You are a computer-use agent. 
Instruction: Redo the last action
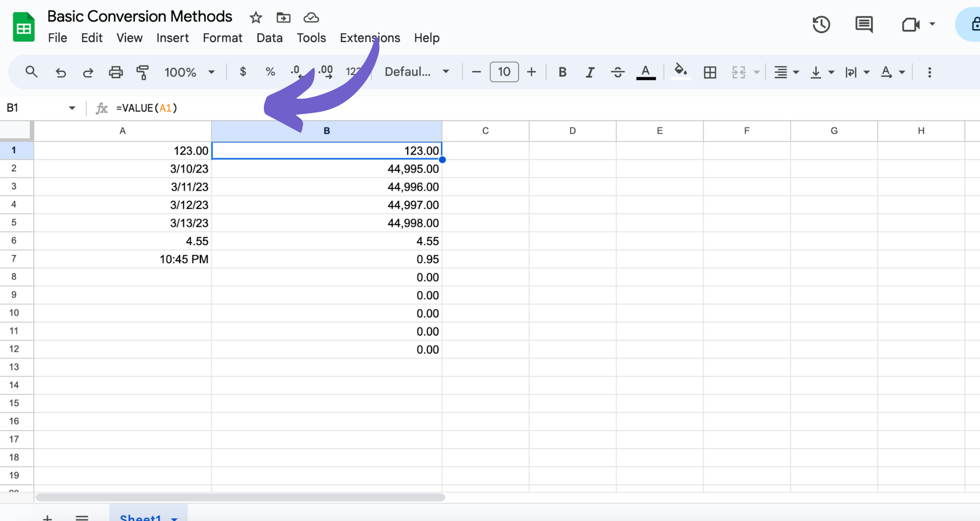(88, 72)
